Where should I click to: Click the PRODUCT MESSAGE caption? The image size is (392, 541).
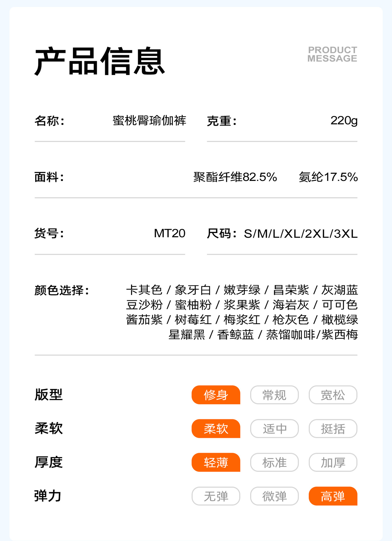point(332,54)
